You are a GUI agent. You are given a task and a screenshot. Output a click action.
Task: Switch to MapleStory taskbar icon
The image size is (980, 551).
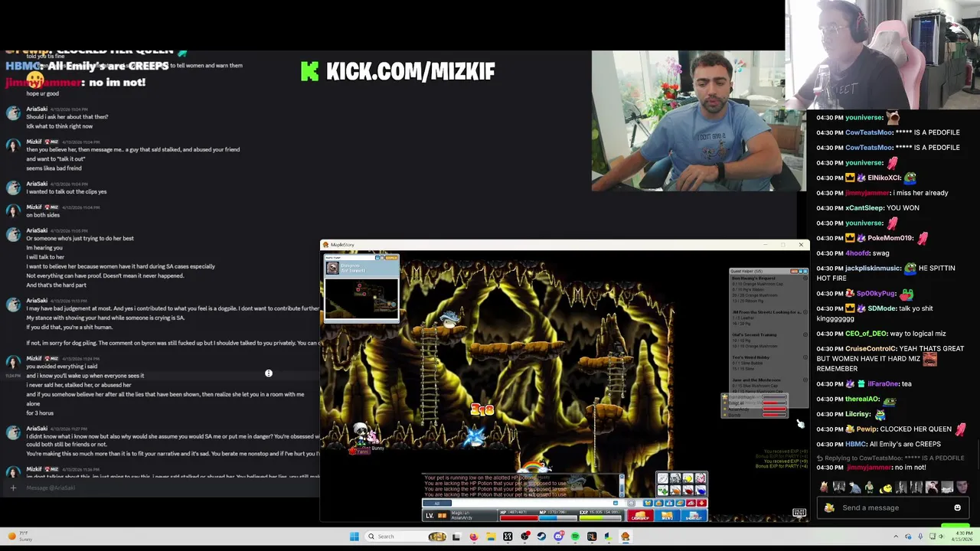coord(626,536)
